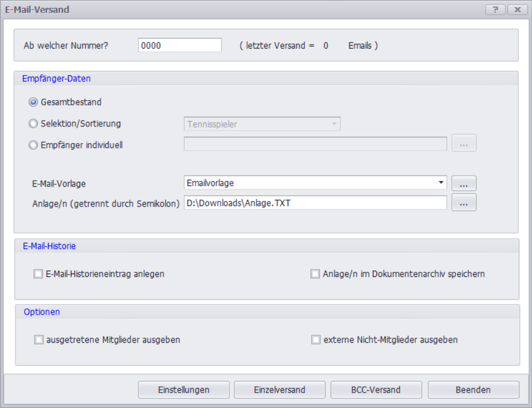Screen dimensions: 532x408
Task: Browse for Anlage attachment file
Action: click(x=463, y=203)
